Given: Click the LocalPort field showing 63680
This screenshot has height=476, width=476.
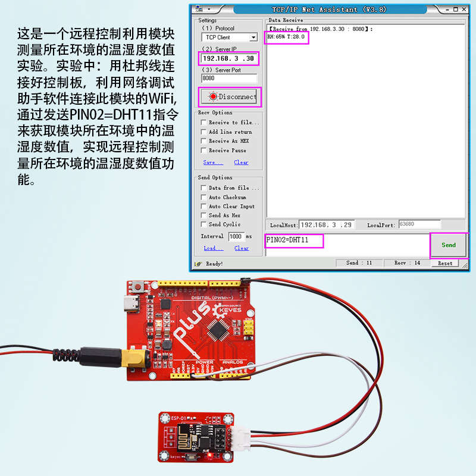Looking at the screenshot, I should [419, 224].
